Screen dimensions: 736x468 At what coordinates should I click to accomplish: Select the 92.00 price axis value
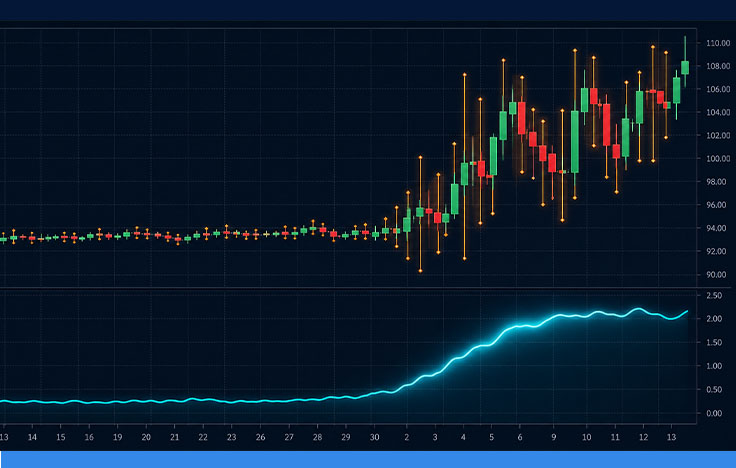point(718,252)
